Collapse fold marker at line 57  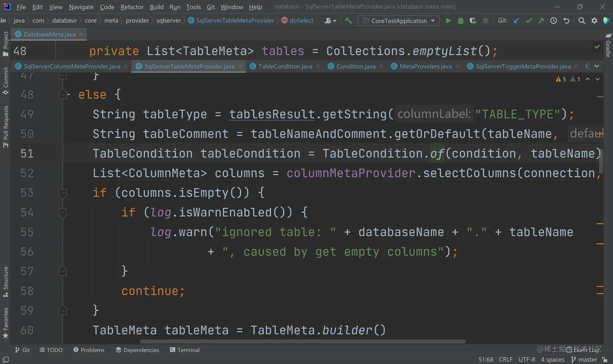62,271
